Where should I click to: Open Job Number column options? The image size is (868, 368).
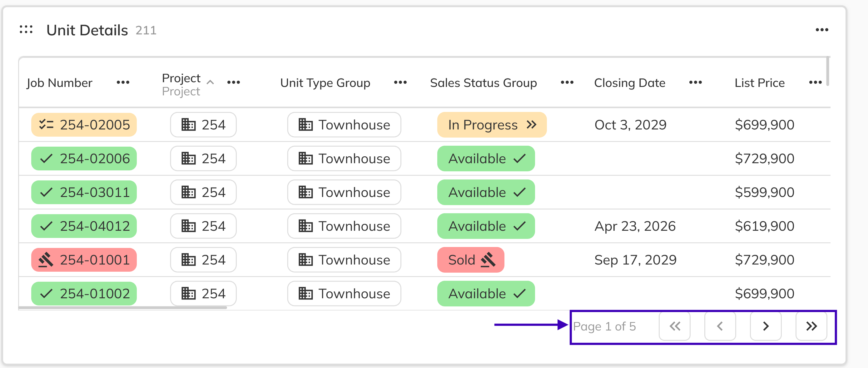tap(123, 82)
